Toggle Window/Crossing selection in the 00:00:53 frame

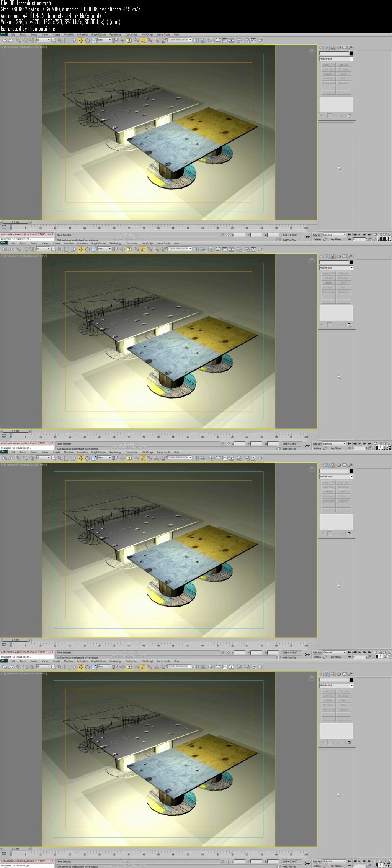click(x=73, y=667)
